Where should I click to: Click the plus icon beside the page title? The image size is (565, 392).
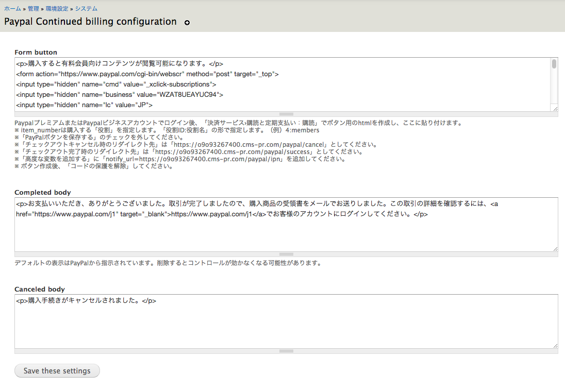pos(187,23)
